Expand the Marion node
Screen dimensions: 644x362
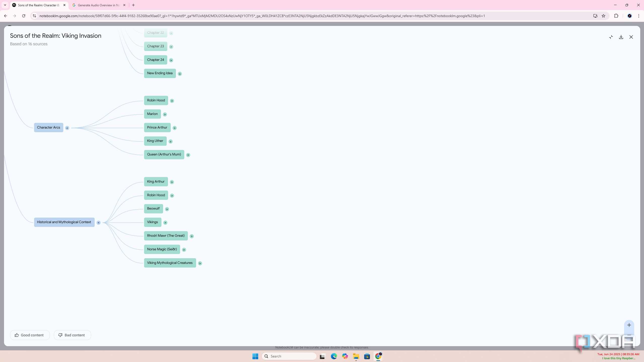[x=165, y=114]
